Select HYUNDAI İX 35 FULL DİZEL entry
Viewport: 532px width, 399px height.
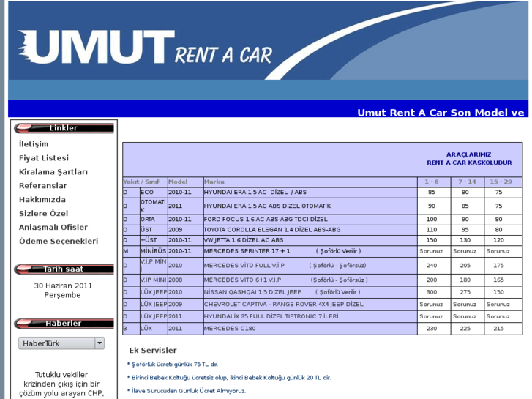pyautogui.click(x=322, y=316)
